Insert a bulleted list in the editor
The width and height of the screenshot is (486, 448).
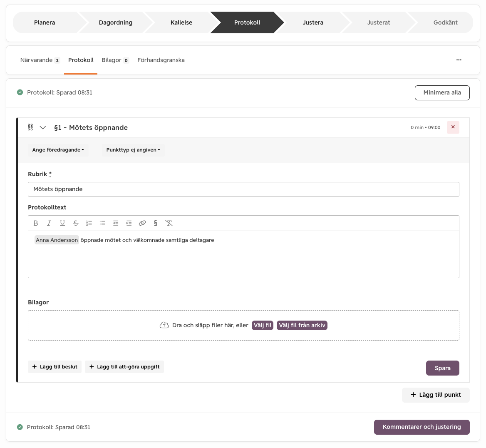coord(102,223)
